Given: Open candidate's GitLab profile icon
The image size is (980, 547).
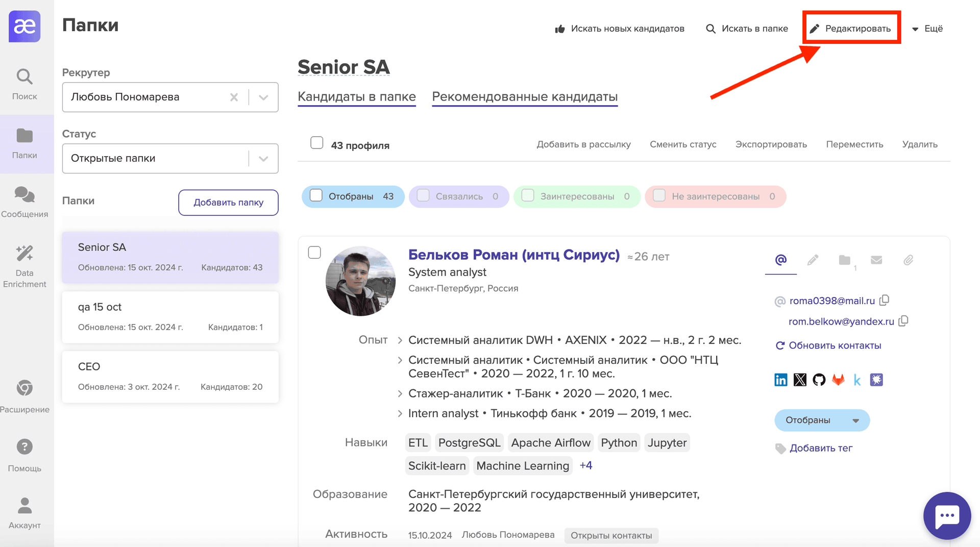Looking at the screenshot, I should point(838,380).
